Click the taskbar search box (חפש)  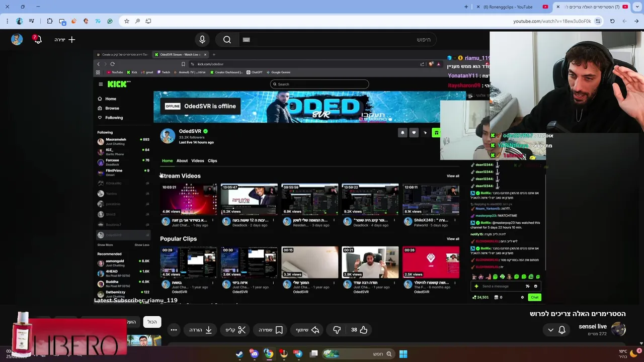coord(358,354)
